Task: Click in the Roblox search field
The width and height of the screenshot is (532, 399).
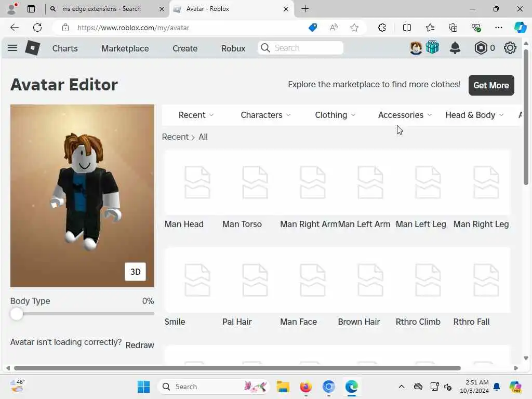Action: pyautogui.click(x=301, y=48)
